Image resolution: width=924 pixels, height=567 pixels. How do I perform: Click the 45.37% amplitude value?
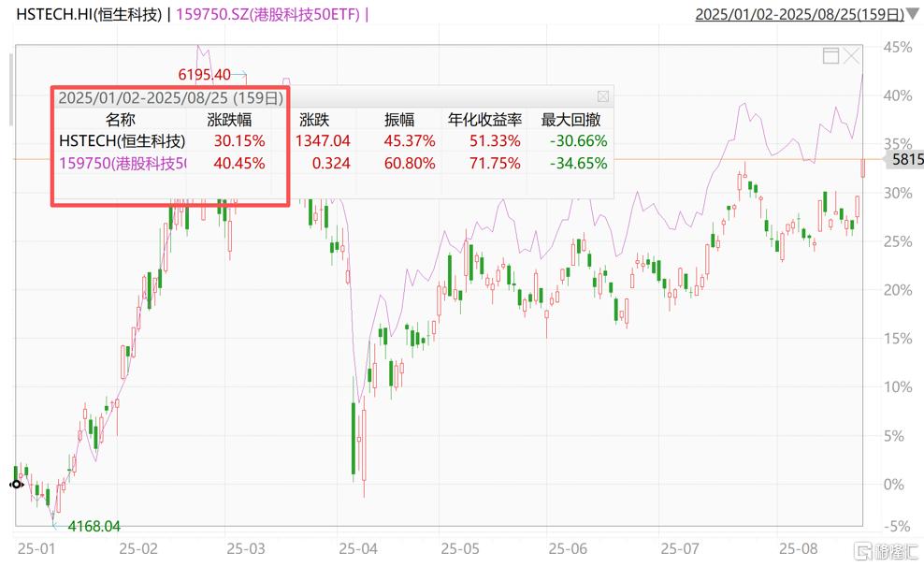point(410,141)
